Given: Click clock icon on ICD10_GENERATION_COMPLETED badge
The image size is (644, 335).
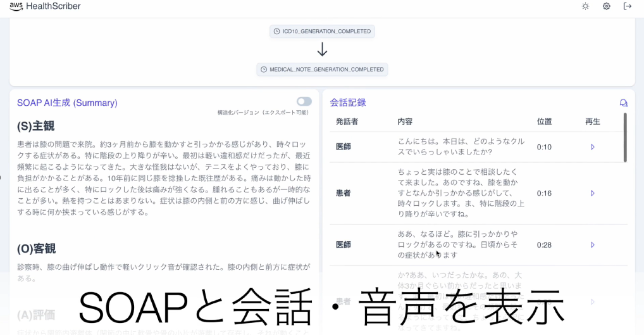Looking at the screenshot, I should click(x=276, y=31).
